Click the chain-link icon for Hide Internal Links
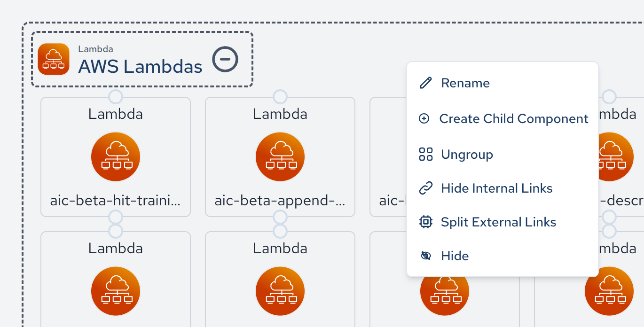The height and width of the screenshot is (327, 644). coord(425,188)
